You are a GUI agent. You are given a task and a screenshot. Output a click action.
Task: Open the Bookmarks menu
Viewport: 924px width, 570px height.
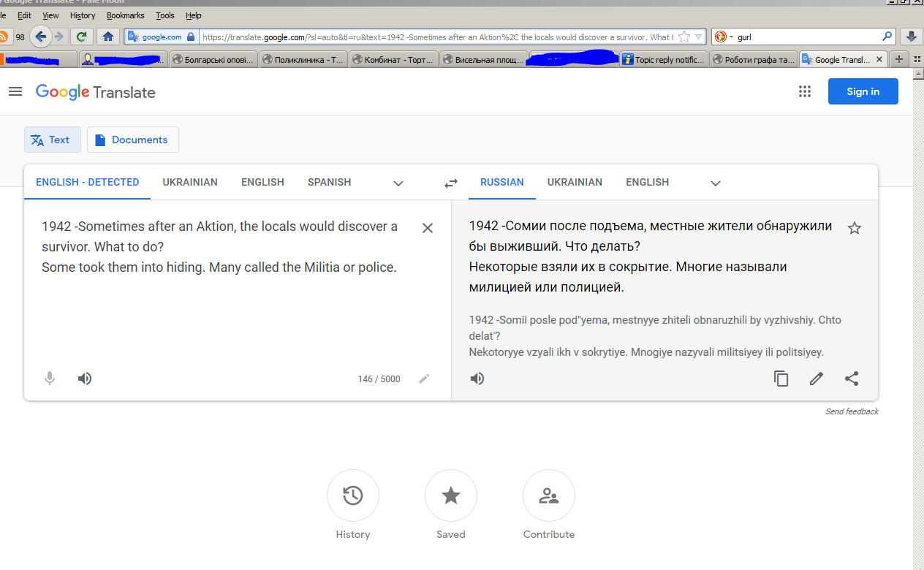[125, 15]
